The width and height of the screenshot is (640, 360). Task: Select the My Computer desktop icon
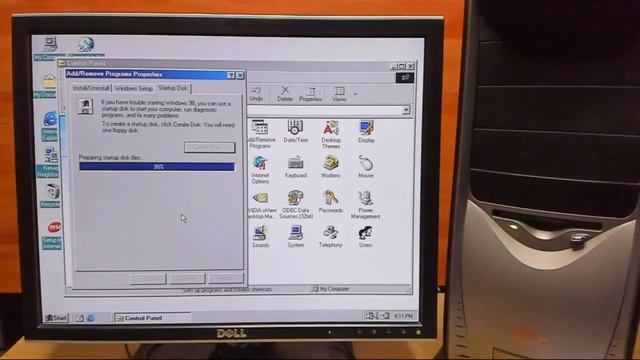(49, 49)
